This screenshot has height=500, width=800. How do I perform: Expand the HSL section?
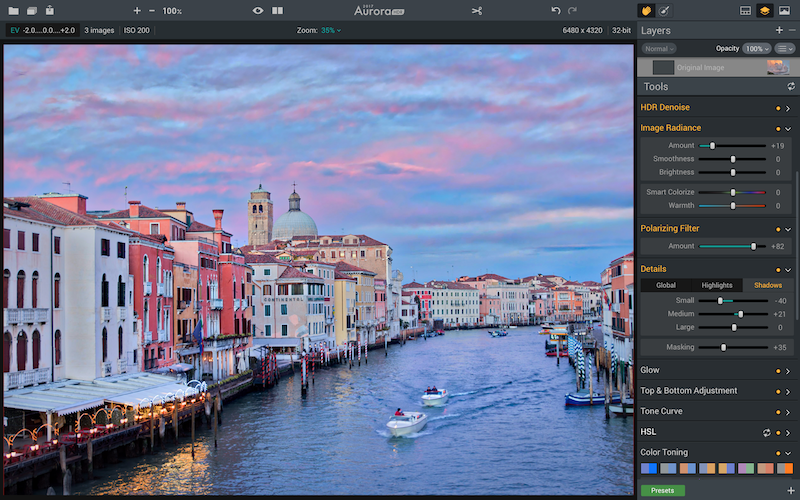click(788, 433)
